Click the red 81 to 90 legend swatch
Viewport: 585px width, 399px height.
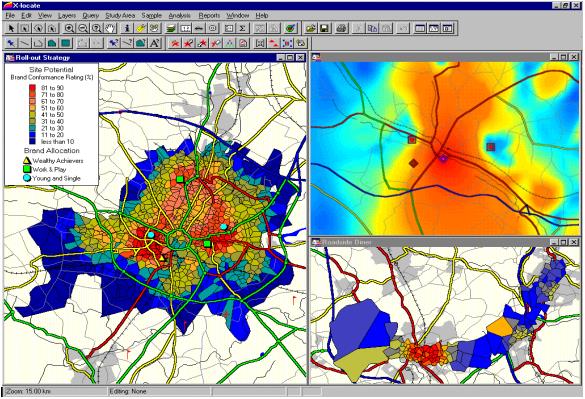point(33,88)
